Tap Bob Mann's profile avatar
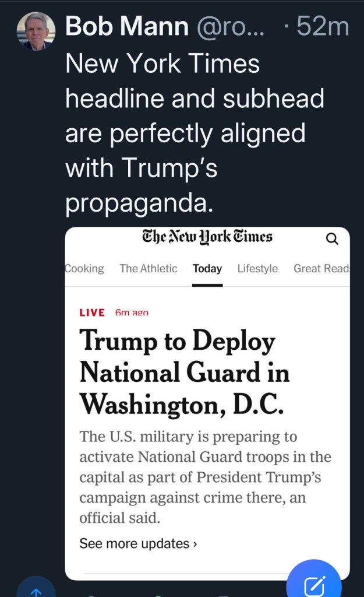364x597 pixels. (36, 31)
